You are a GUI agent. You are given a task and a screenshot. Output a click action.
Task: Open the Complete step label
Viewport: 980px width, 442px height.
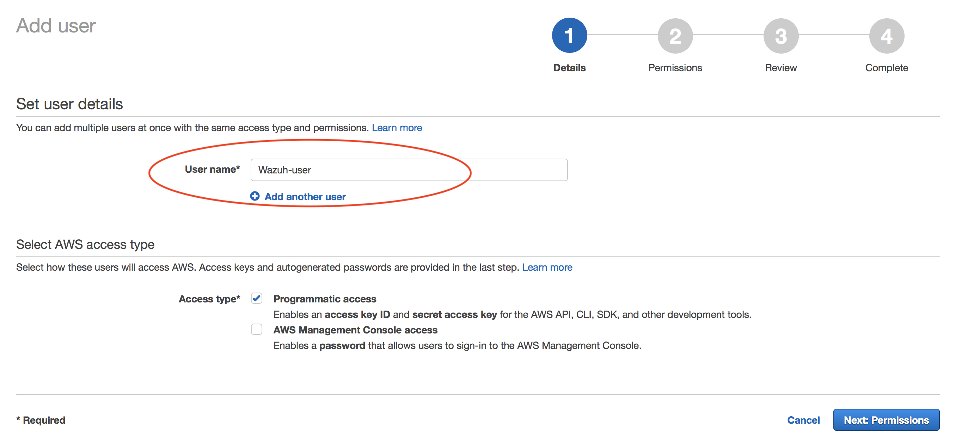click(x=887, y=68)
